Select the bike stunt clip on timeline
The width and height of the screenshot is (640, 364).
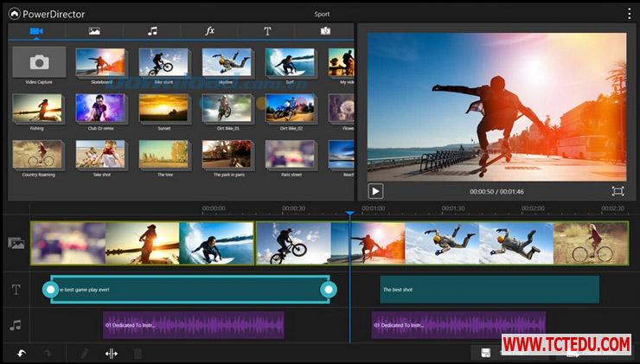pyautogui.click(x=293, y=244)
